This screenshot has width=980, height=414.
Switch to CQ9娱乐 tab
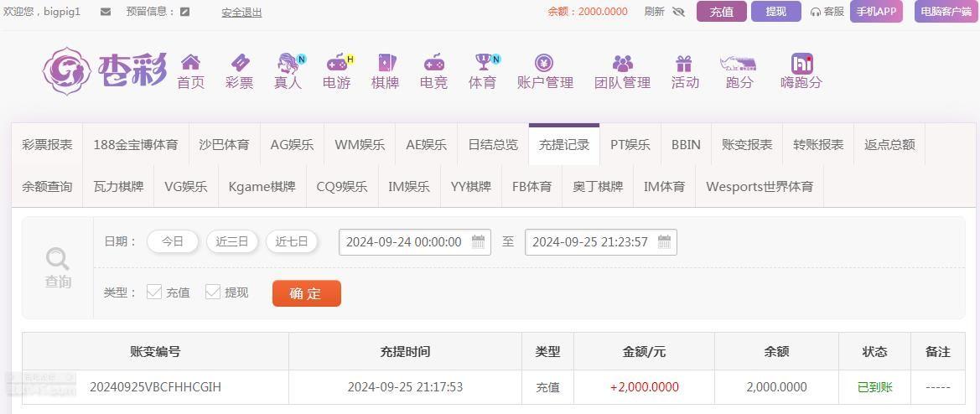pyautogui.click(x=343, y=187)
